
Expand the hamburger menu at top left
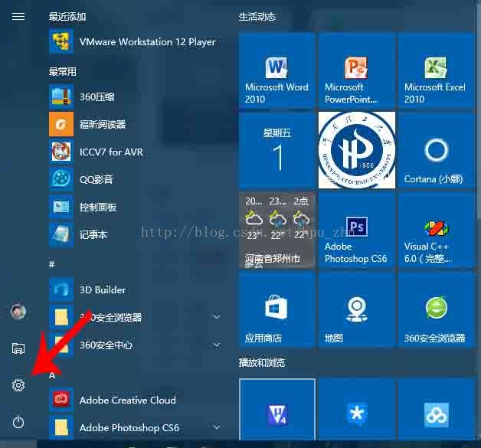(18, 16)
